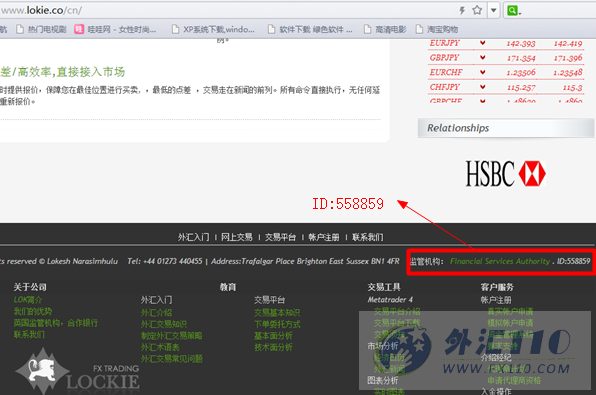Click the red down arrow next to EURJPY
The width and height of the screenshot is (596, 395).
482,43
